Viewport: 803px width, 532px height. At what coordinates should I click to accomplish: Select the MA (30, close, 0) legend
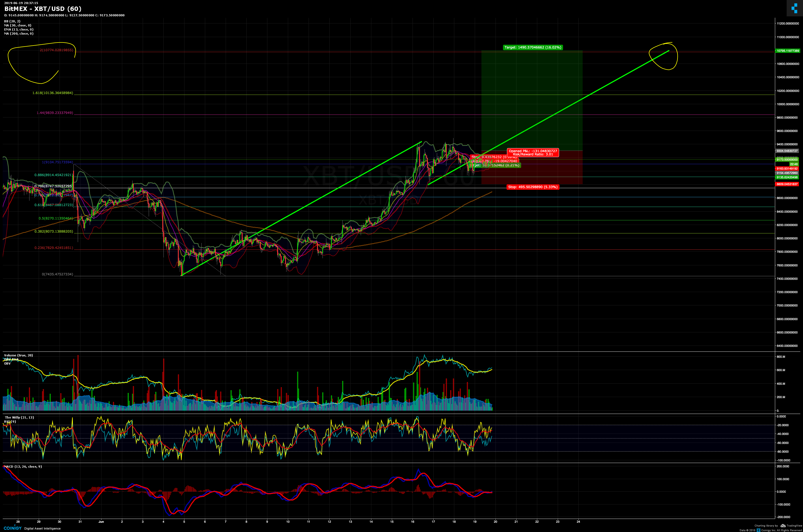coord(18,25)
